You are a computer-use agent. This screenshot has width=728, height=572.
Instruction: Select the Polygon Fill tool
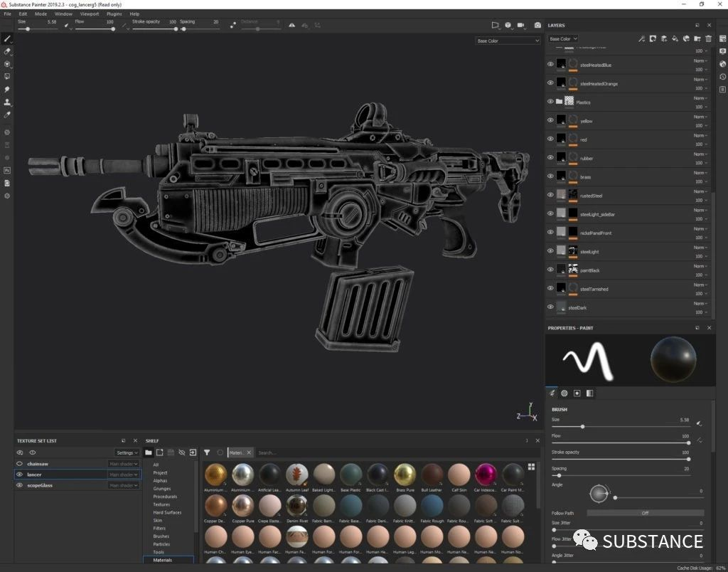7,76
